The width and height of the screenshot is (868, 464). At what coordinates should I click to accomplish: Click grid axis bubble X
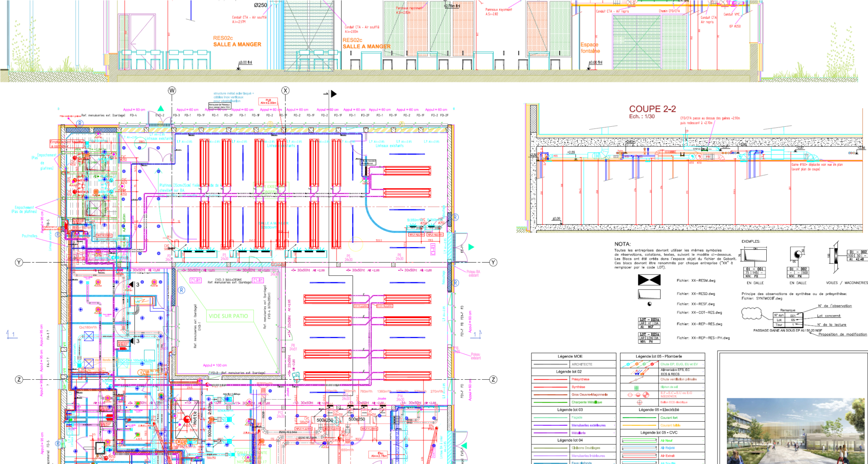(285, 90)
